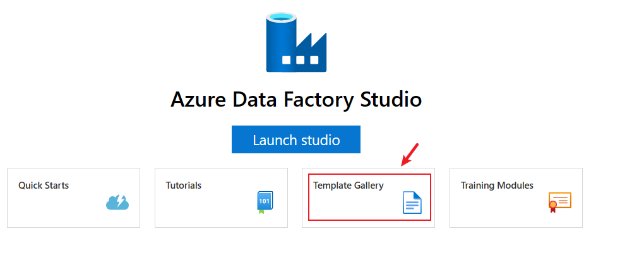Viewport: 644px width, 253px height.
Task: Launch the studio with the blue button
Action: [296, 139]
